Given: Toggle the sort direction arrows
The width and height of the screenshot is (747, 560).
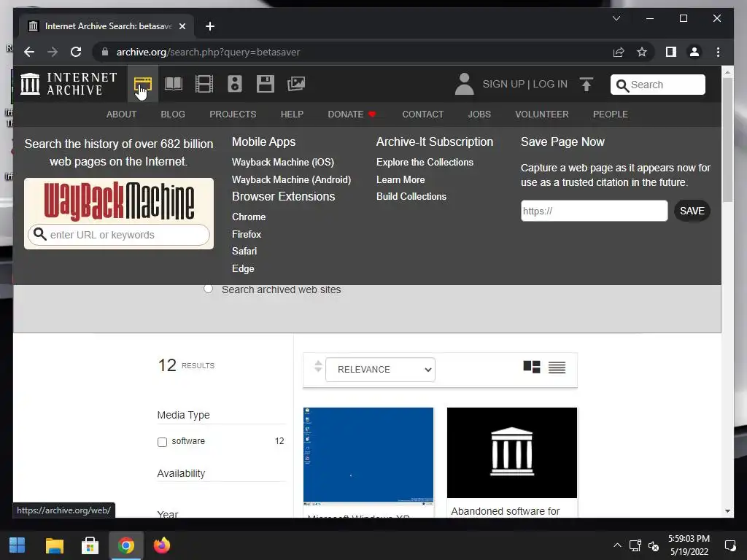Looking at the screenshot, I should [318, 366].
